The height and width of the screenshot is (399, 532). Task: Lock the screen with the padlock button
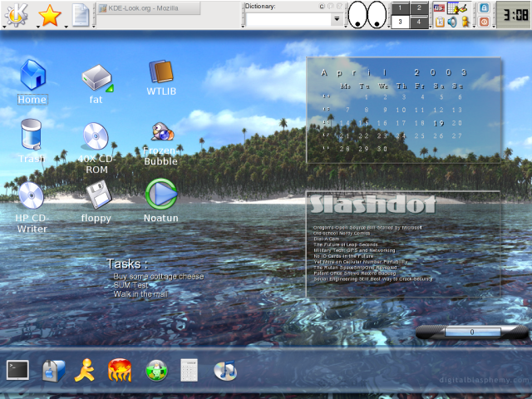484,7
